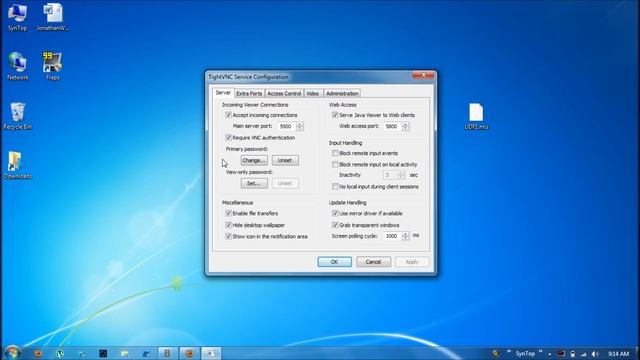Click the Screen polling cycle spinner arrows

click(x=406, y=236)
